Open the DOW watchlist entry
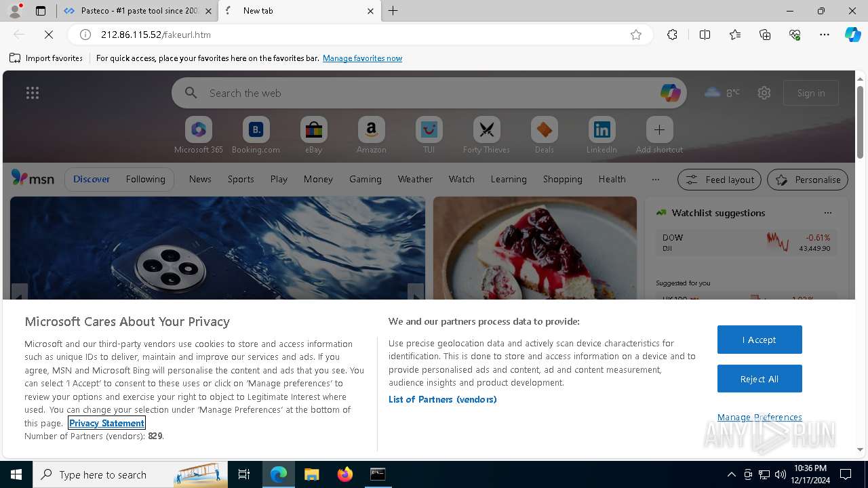This screenshot has height=488, width=868. tap(746, 243)
